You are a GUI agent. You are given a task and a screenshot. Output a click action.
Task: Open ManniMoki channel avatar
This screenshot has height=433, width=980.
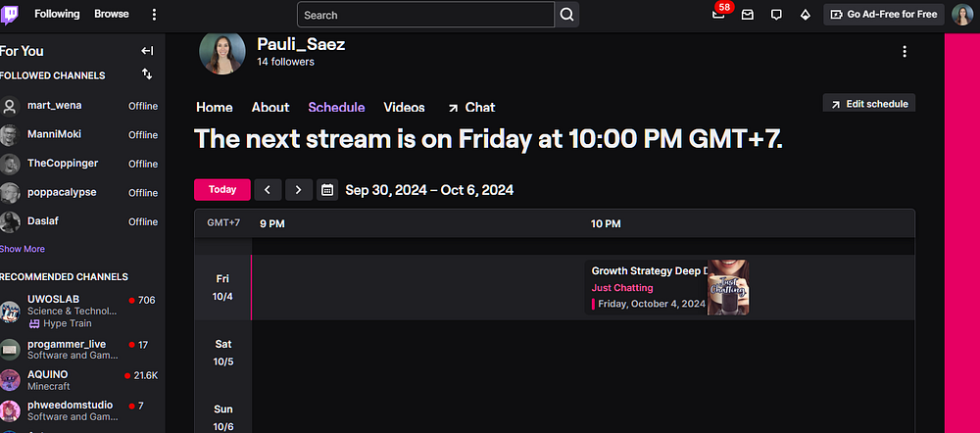click(10, 135)
